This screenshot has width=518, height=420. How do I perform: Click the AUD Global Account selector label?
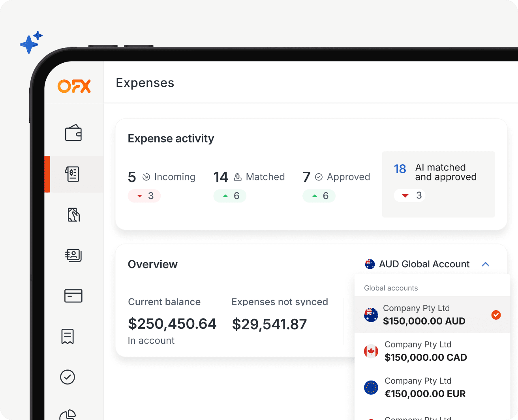tap(424, 264)
